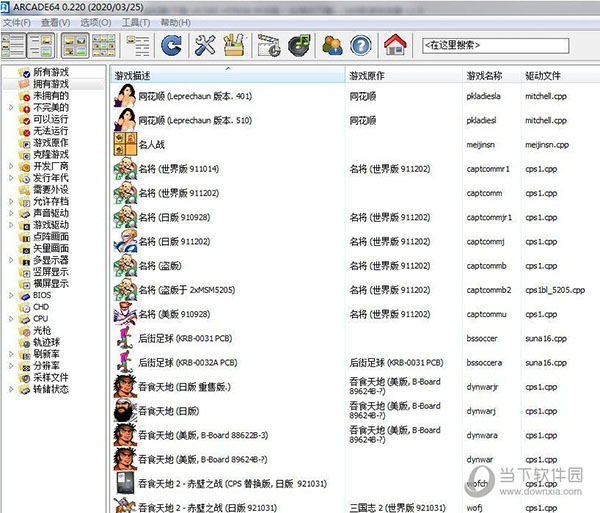Click the clapperboard video recording icon
This screenshot has width=600, height=513.
pos(269,46)
